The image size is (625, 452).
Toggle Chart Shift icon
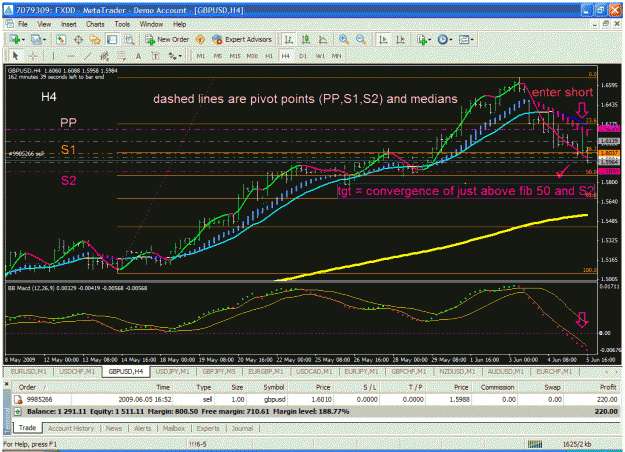400,39
